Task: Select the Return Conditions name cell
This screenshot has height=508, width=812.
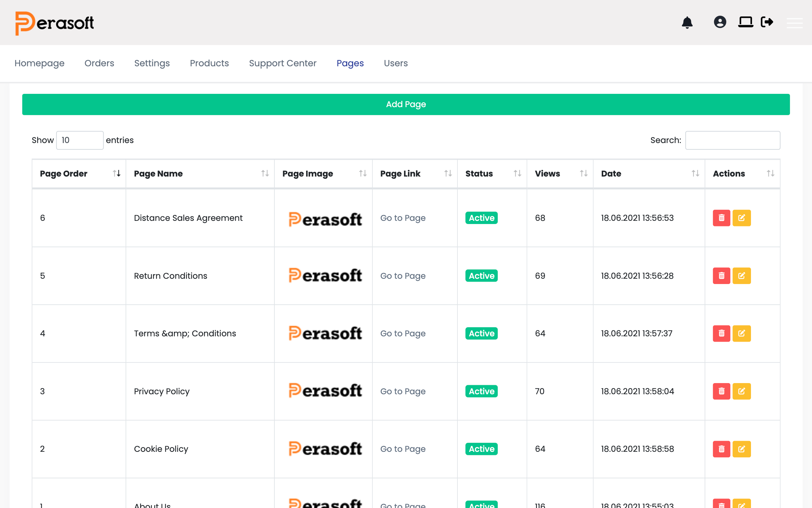Action: click(200, 276)
